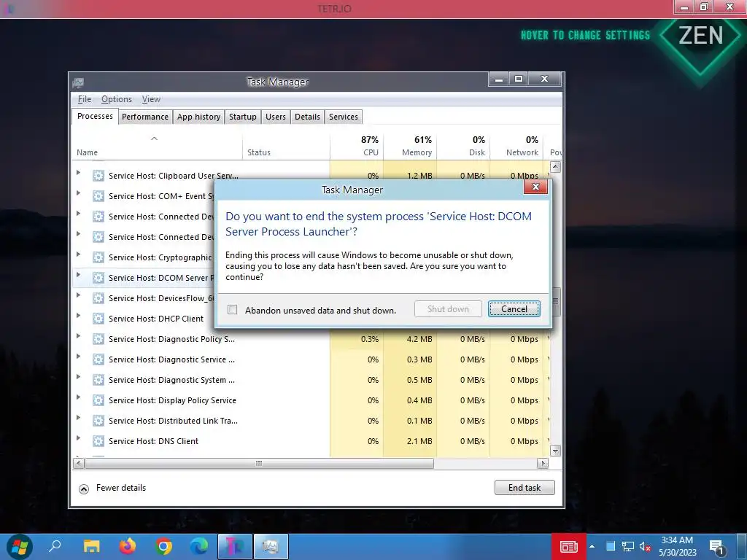Open the Windows Start button
The height and width of the screenshot is (560, 747).
pos(19,546)
